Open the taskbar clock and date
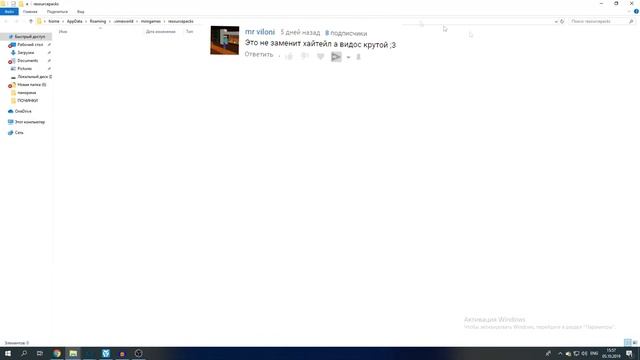 coord(611,353)
